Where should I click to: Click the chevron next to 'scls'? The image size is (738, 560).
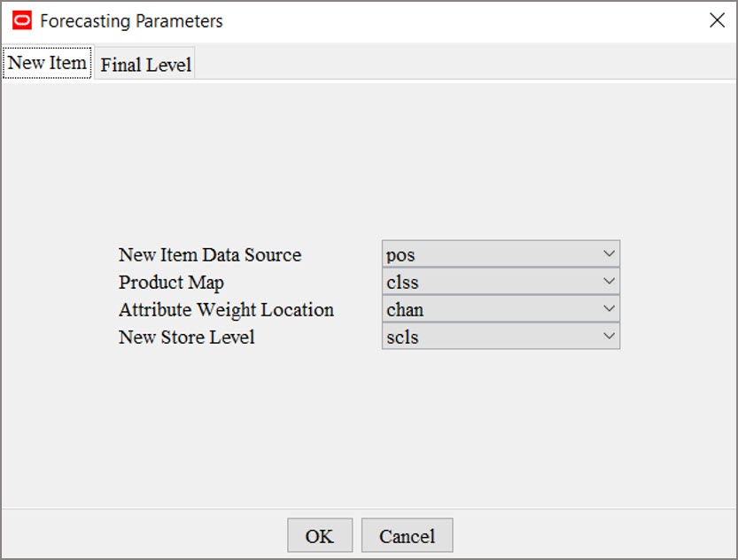click(609, 337)
